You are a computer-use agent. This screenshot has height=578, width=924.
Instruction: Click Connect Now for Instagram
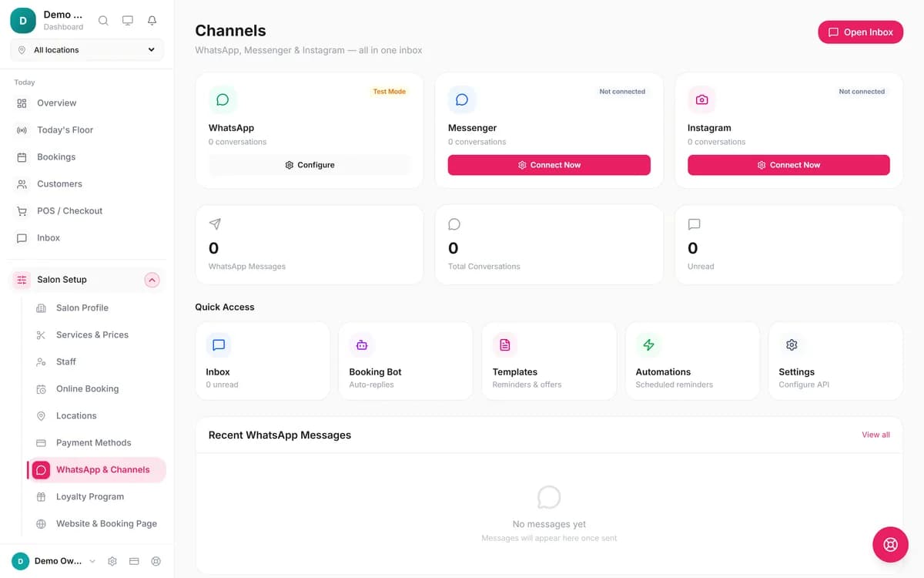click(788, 165)
